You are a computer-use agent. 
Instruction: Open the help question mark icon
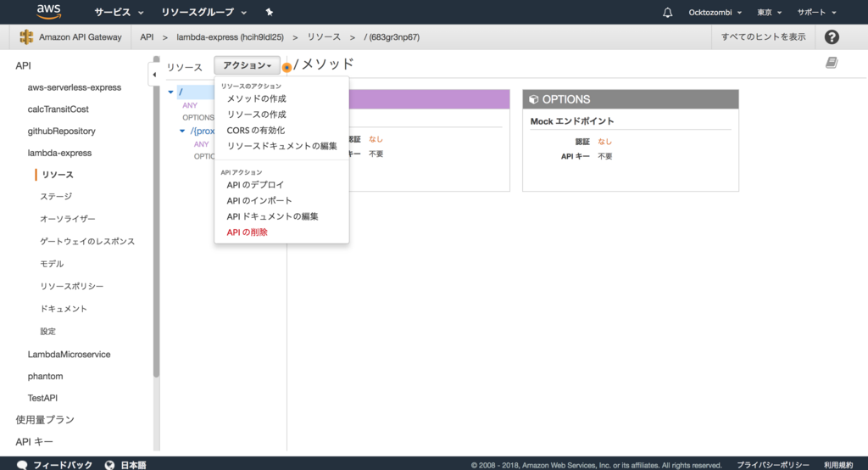(x=832, y=37)
